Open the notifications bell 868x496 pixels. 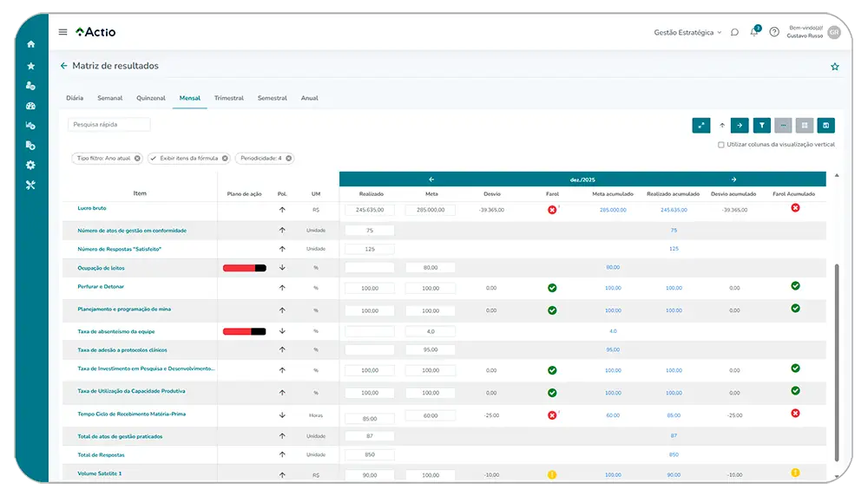click(x=754, y=32)
